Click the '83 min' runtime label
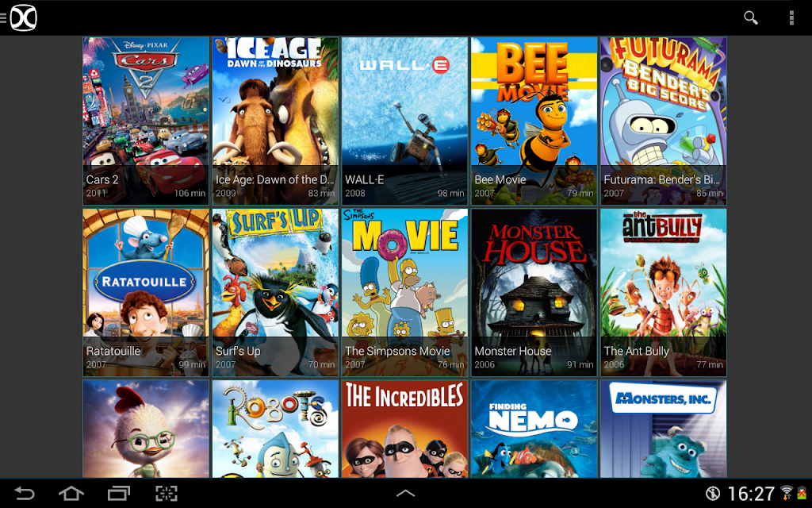This screenshot has height=508, width=812. click(321, 194)
